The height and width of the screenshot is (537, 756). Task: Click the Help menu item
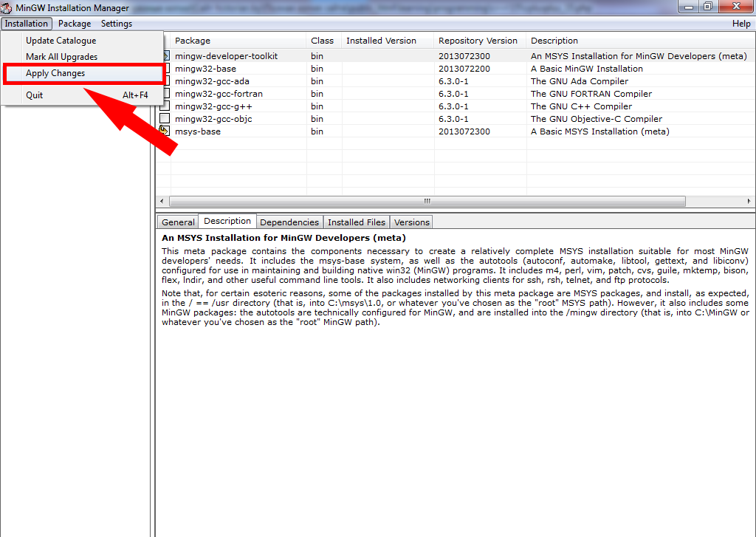pyautogui.click(x=741, y=24)
